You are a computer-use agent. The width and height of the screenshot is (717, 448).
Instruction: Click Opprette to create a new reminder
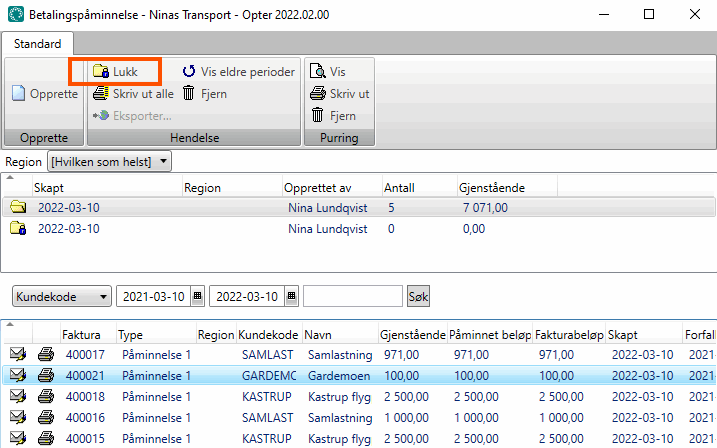coord(45,94)
